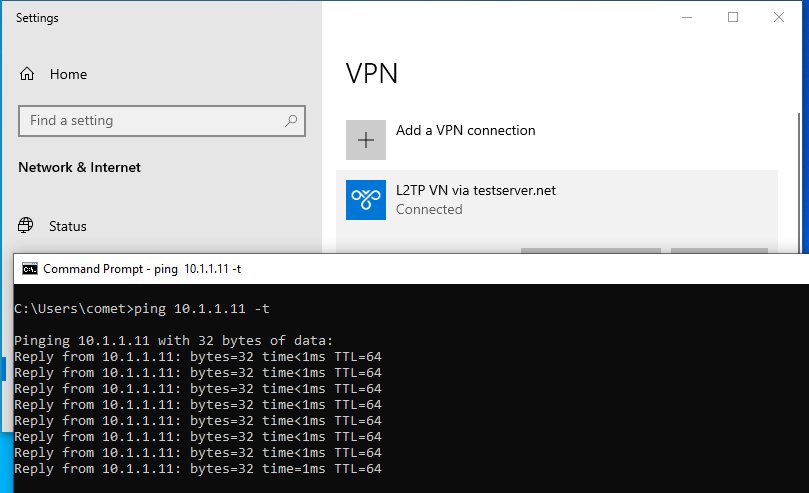Click the Settings vertical scrollbar
The image size is (809, 493).
799,183
